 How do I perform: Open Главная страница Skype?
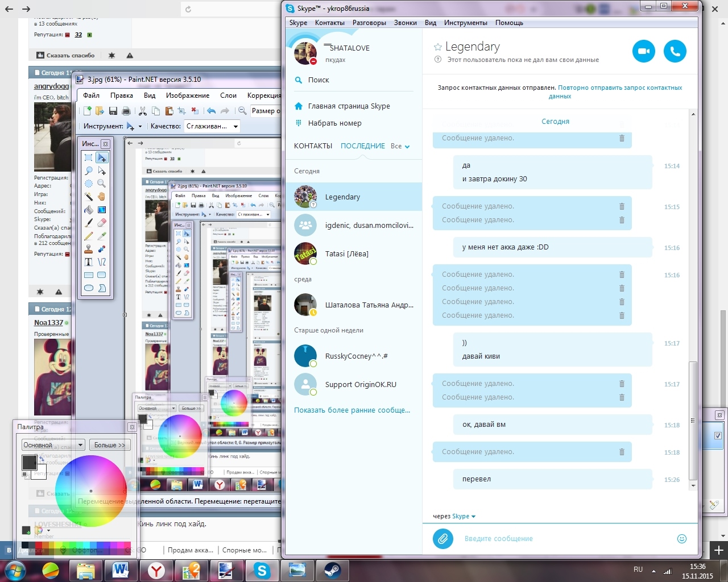tap(349, 106)
